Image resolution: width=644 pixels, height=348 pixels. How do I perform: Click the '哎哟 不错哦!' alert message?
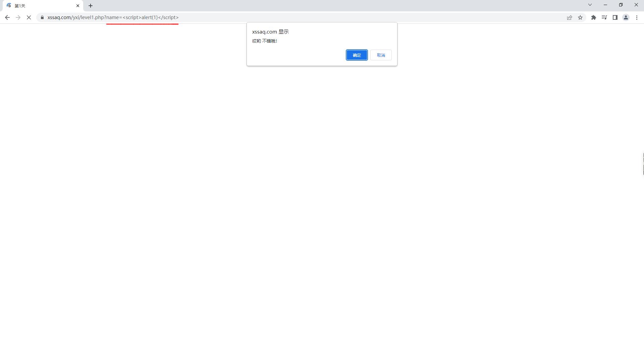(x=265, y=41)
